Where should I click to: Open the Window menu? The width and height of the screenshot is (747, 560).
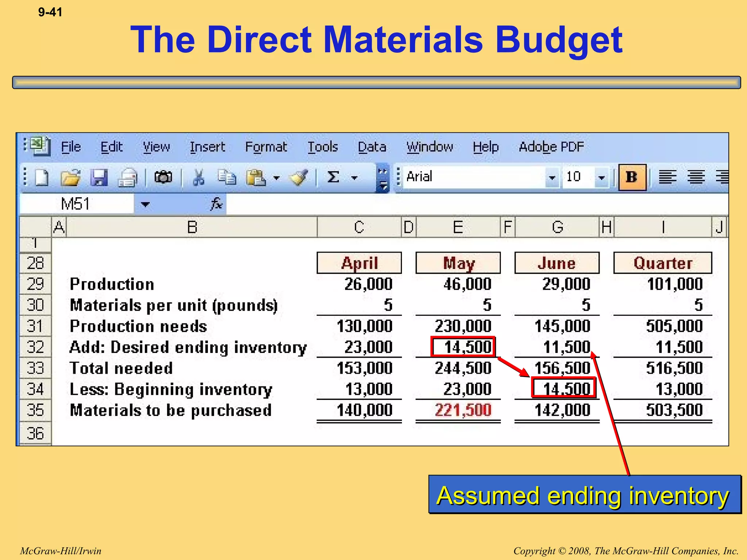tap(430, 147)
